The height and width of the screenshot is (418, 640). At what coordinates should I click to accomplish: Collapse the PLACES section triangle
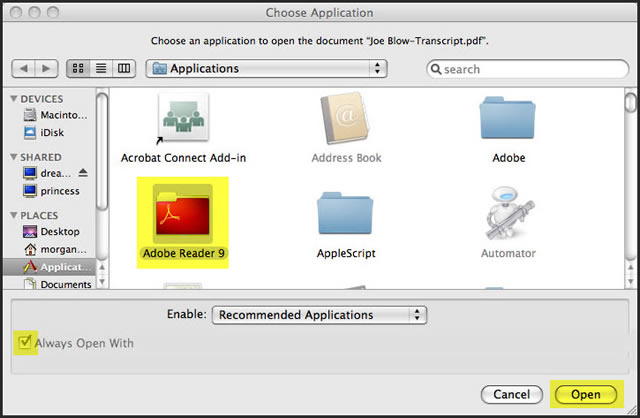tap(14, 215)
